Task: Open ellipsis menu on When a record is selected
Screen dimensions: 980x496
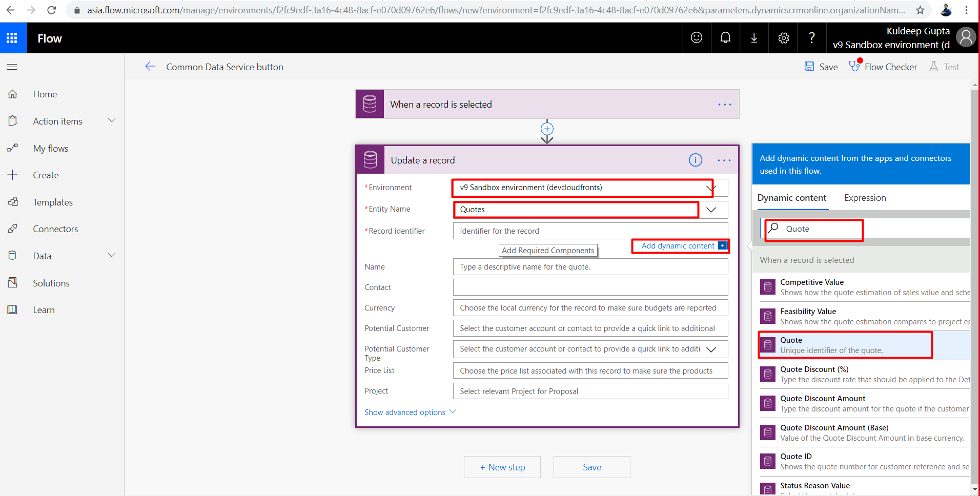Action: pyautogui.click(x=725, y=105)
